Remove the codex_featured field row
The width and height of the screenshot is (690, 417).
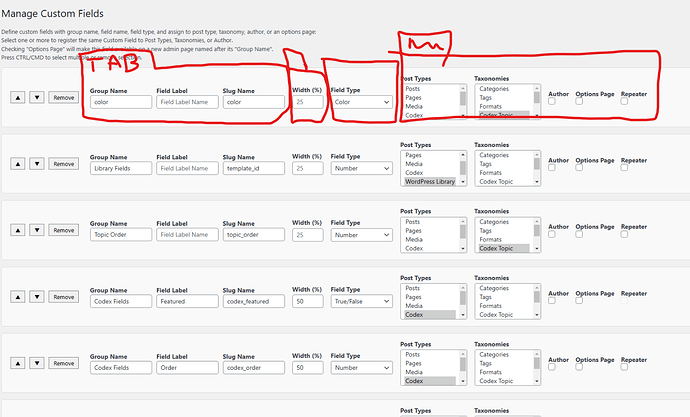point(64,297)
